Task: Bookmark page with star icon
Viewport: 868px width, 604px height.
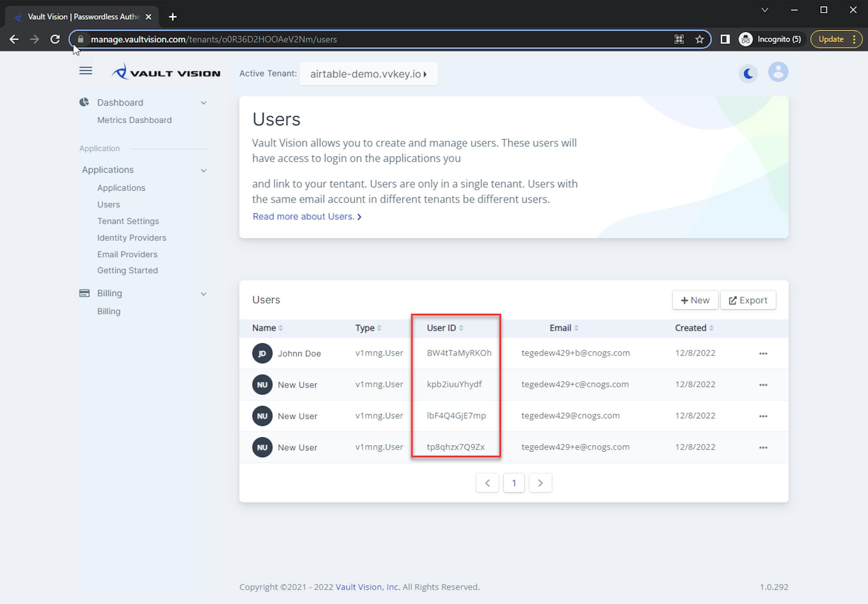Action: click(x=699, y=39)
